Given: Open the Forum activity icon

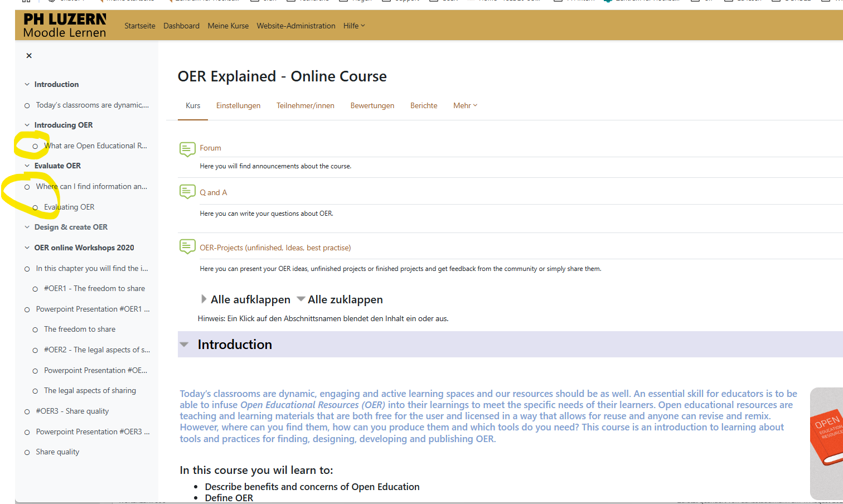Looking at the screenshot, I should coord(187,149).
